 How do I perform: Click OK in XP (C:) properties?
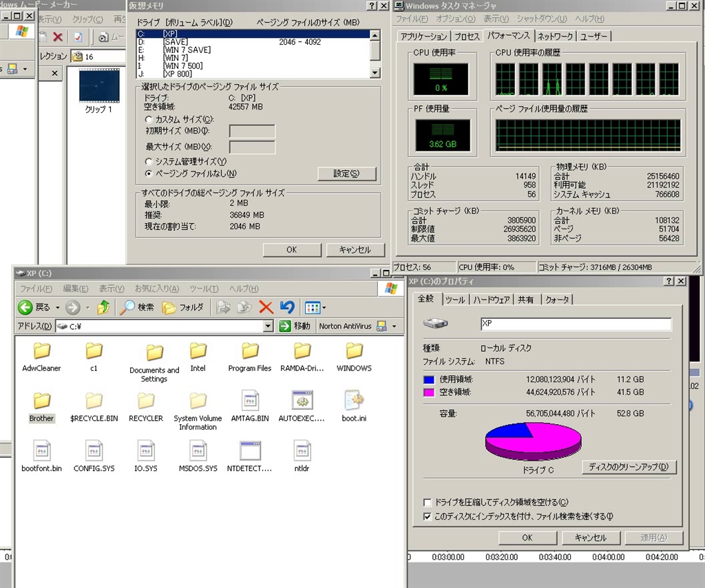click(x=527, y=538)
